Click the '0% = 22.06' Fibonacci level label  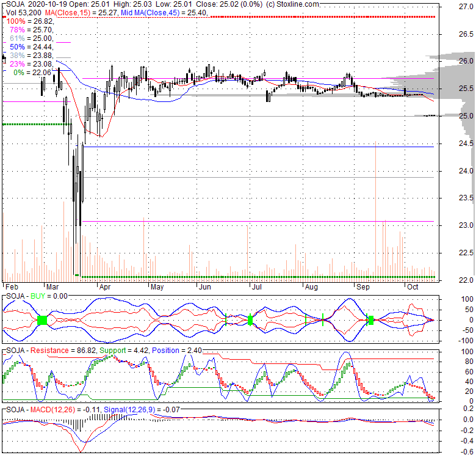click(x=32, y=72)
